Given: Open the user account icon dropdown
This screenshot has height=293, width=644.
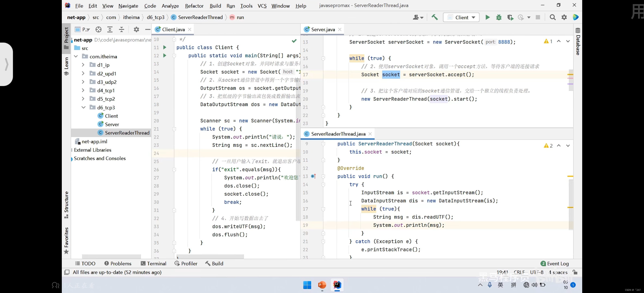Looking at the screenshot, I should tap(418, 17).
